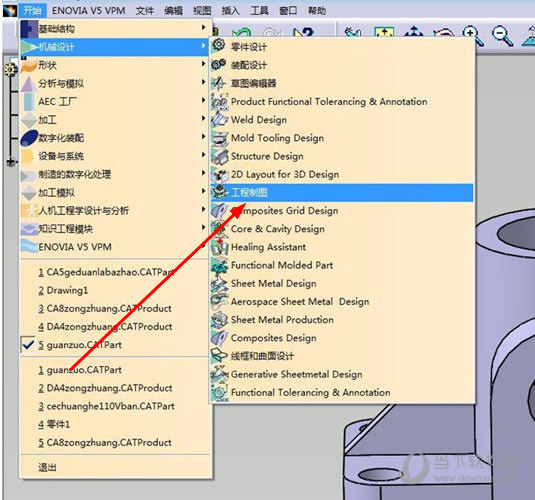
Task: Open the 开始 menu
Action: 33,11
